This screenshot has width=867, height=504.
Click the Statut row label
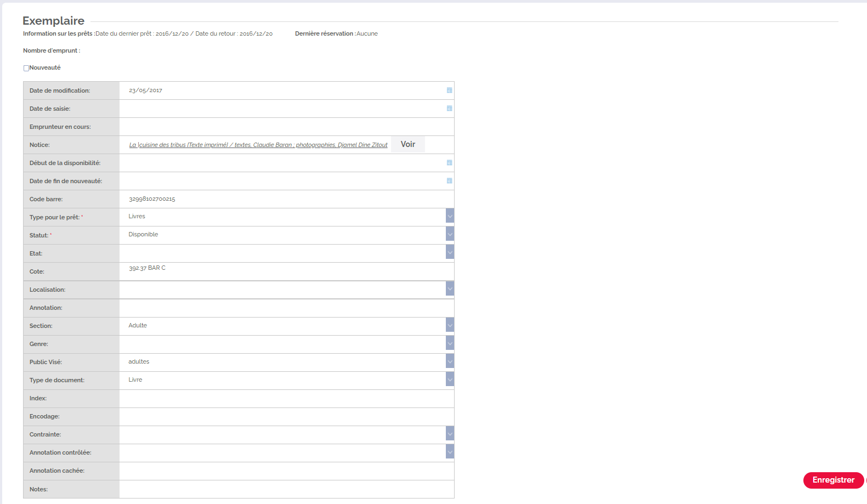[x=40, y=235]
